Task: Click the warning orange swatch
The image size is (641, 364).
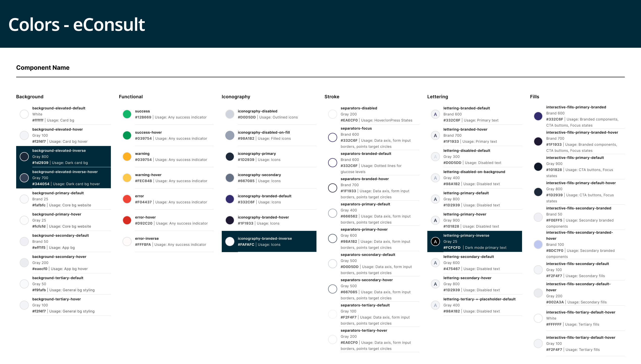Action: [x=127, y=157]
